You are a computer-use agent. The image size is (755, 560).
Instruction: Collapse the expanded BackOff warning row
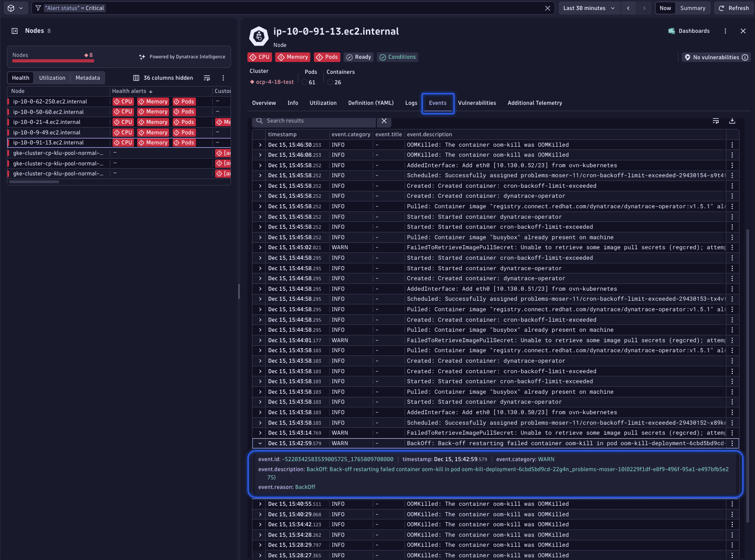click(259, 443)
